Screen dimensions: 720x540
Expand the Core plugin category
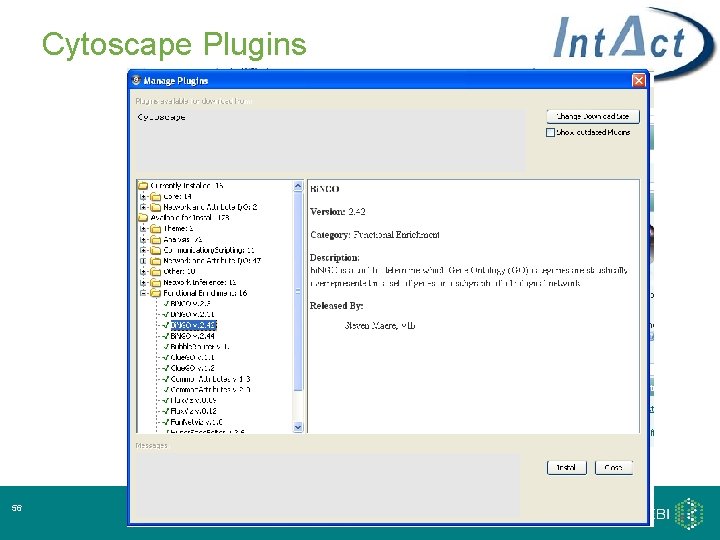pos(143,197)
